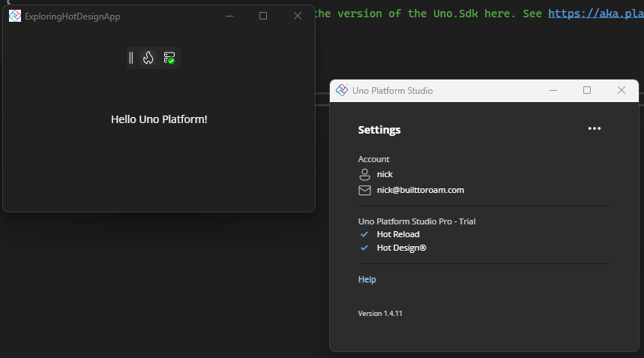
Task: Click the Hot Design® feature label
Action: pos(402,248)
